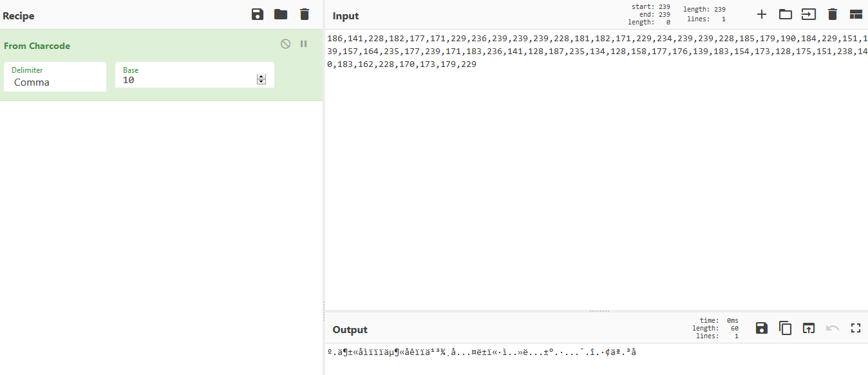868x375 pixels.
Task: Clear input and output
Action: [x=833, y=14]
